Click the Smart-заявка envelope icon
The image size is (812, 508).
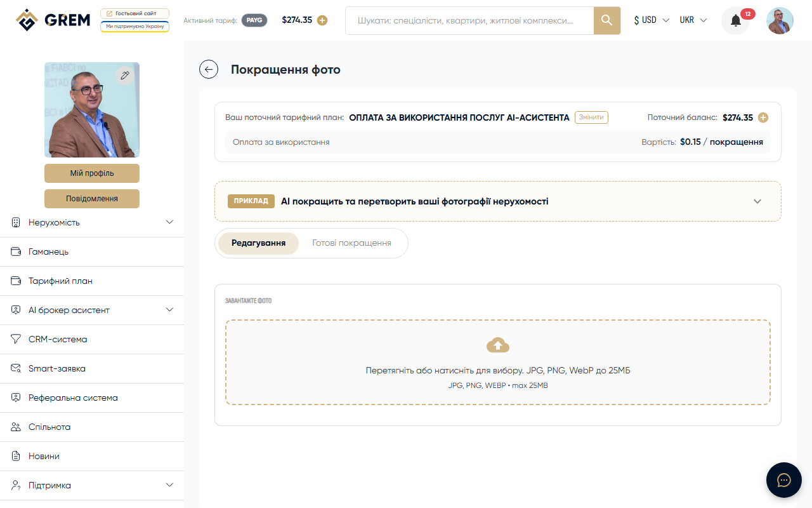15,368
